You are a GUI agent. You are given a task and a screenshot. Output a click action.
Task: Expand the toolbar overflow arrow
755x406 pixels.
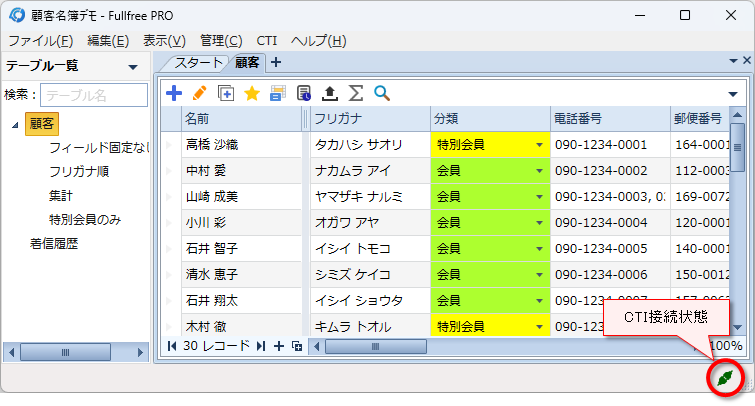(x=733, y=94)
